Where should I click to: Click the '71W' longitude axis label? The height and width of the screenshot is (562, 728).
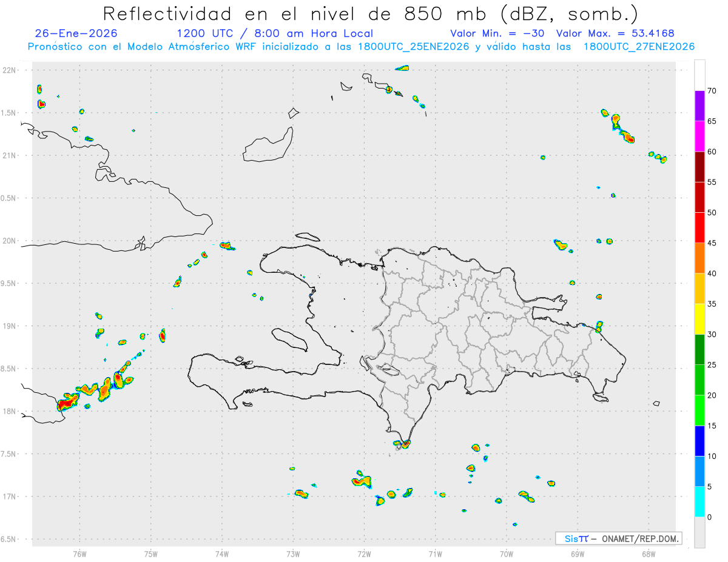[435, 554]
